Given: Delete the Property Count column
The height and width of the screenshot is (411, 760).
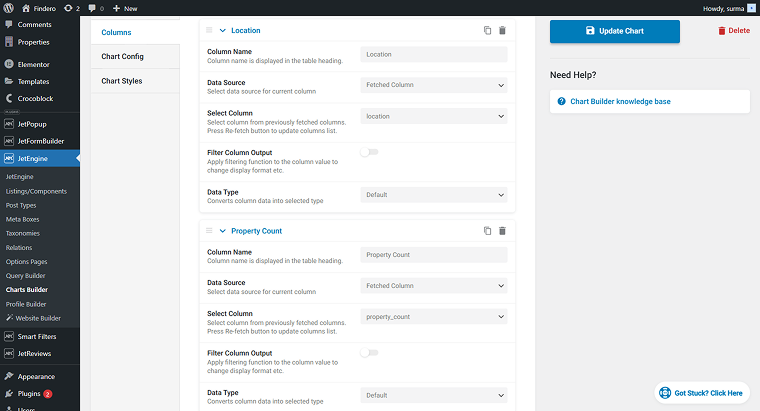Looking at the screenshot, I should click(502, 231).
